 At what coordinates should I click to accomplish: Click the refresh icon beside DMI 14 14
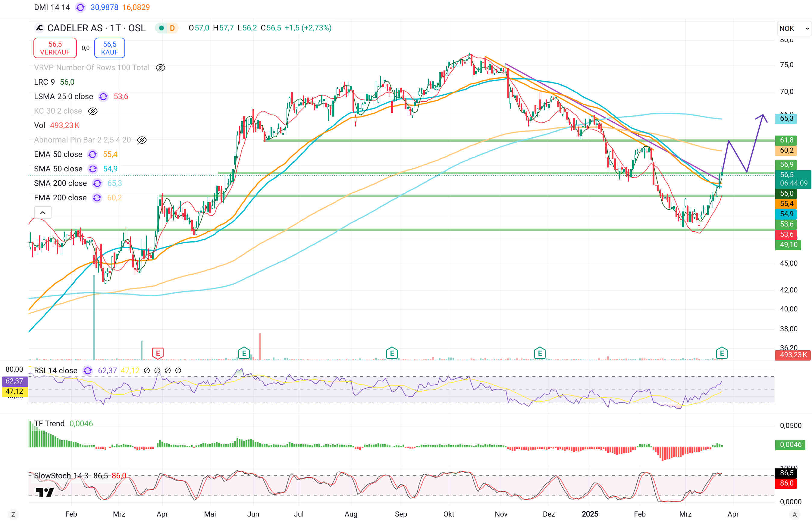[80, 8]
